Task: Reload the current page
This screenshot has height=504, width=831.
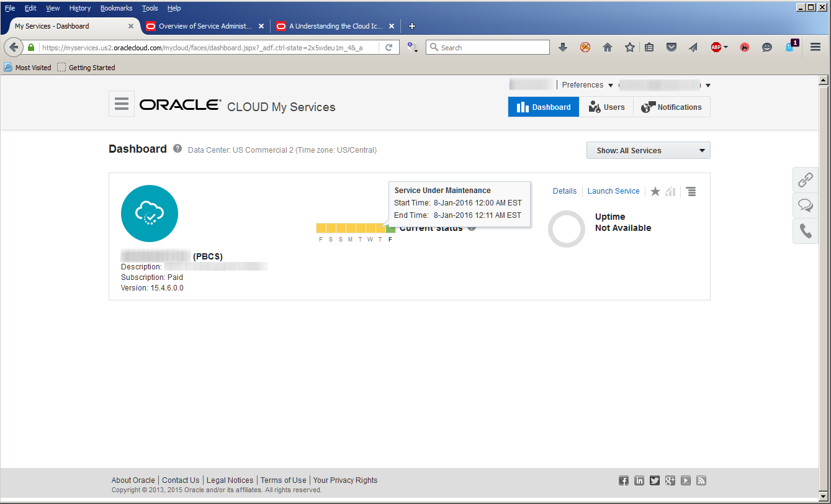Action: pyautogui.click(x=389, y=47)
